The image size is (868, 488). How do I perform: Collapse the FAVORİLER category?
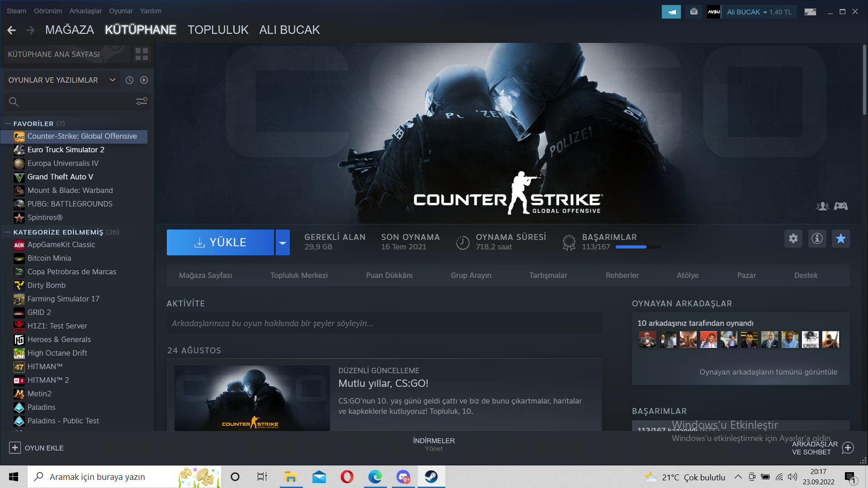point(8,123)
